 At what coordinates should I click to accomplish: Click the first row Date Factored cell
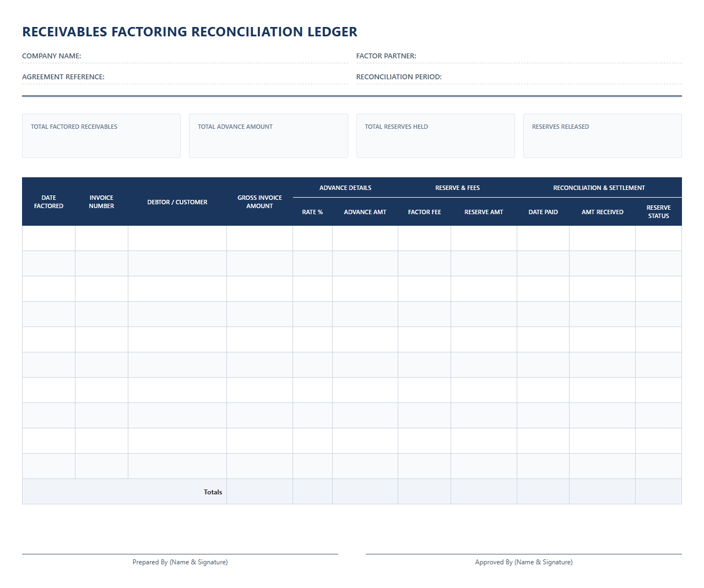tap(48, 238)
